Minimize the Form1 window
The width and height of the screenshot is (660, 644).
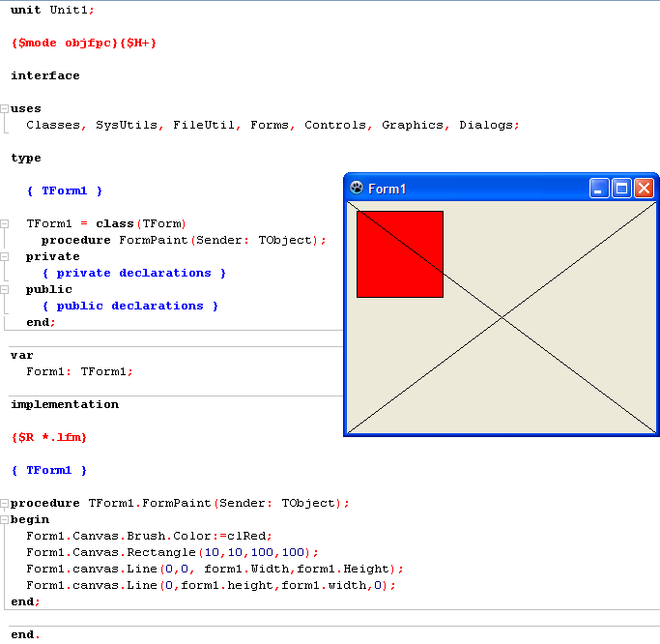click(x=599, y=188)
